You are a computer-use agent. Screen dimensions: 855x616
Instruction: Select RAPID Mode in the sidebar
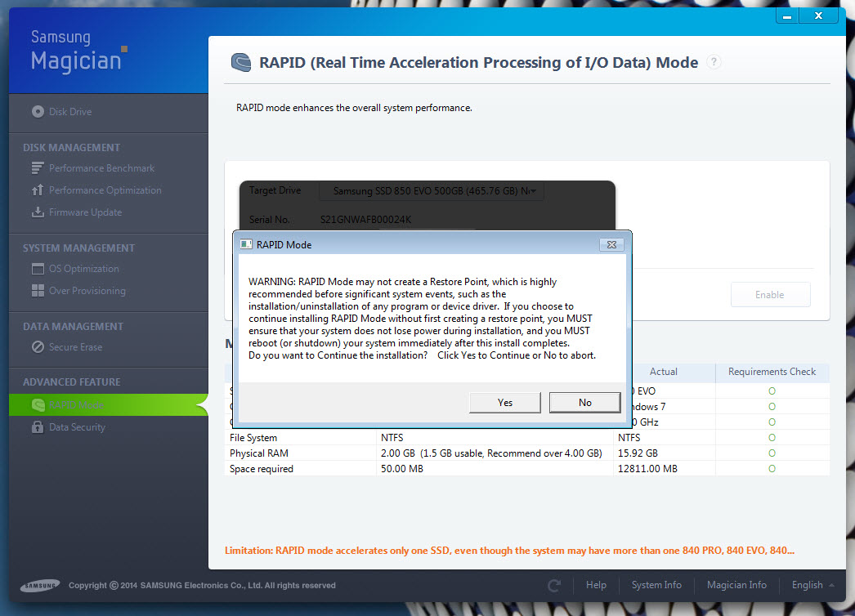pyautogui.click(x=109, y=405)
